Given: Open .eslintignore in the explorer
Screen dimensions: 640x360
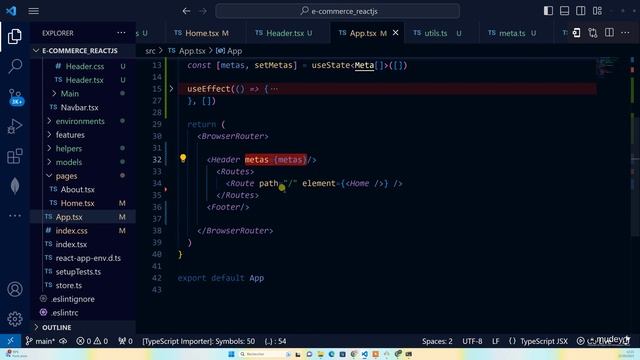Looking at the screenshot, I should pyautogui.click(x=73, y=299).
